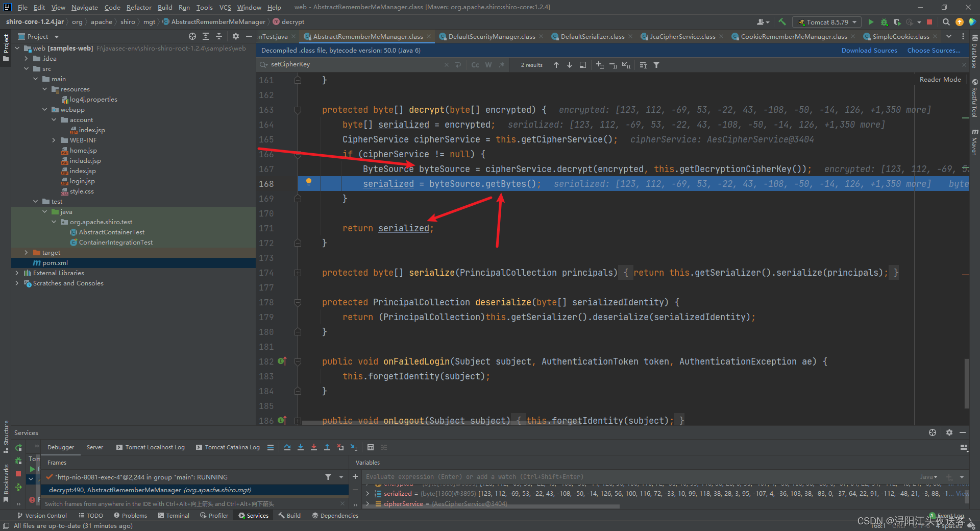This screenshot has height=531, width=980.
Task: Click the orange IDE update icon
Action: pyautogui.click(x=960, y=22)
